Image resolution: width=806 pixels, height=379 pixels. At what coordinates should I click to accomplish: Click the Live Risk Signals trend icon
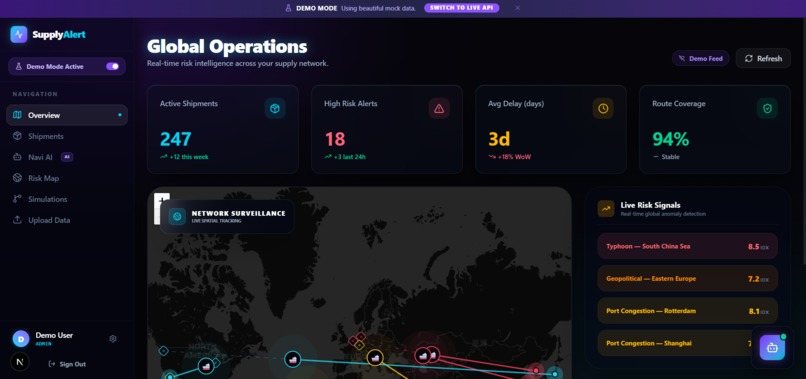click(606, 208)
